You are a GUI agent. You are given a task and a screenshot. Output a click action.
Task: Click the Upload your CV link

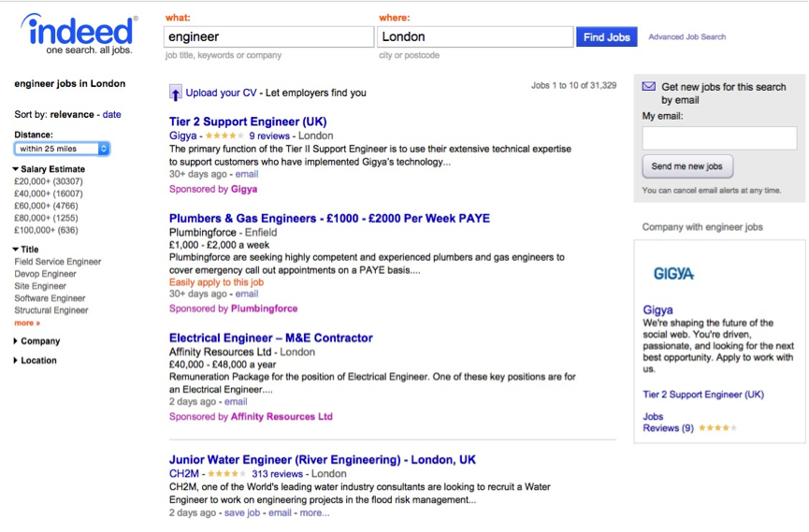(221, 93)
